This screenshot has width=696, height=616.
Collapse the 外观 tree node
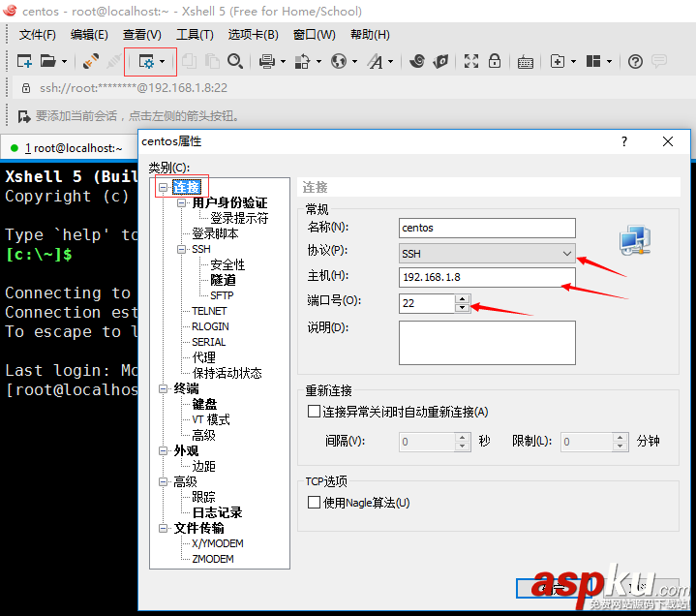tap(164, 450)
